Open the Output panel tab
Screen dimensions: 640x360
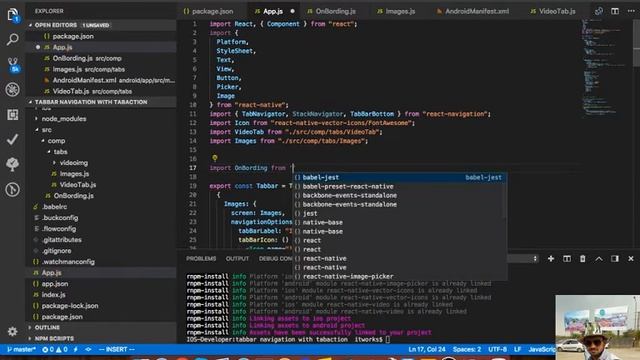click(237, 258)
